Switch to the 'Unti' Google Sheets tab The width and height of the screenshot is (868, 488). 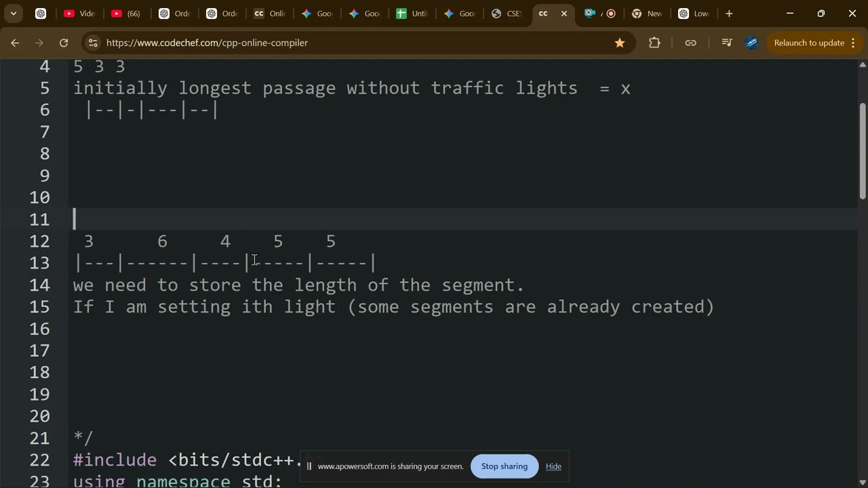pyautogui.click(x=412, y=14)
